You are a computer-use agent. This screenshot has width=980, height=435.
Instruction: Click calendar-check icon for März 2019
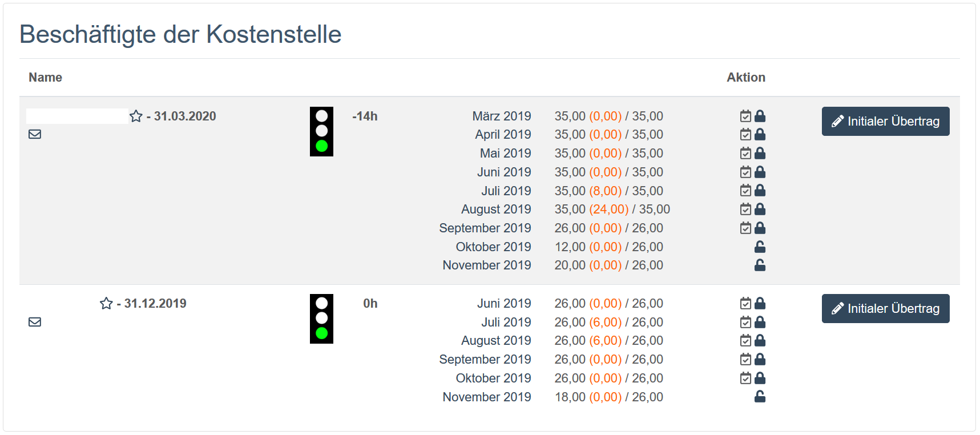745,116
